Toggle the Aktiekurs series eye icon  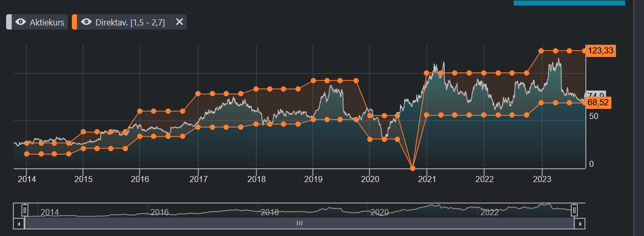tap(21, 22)
